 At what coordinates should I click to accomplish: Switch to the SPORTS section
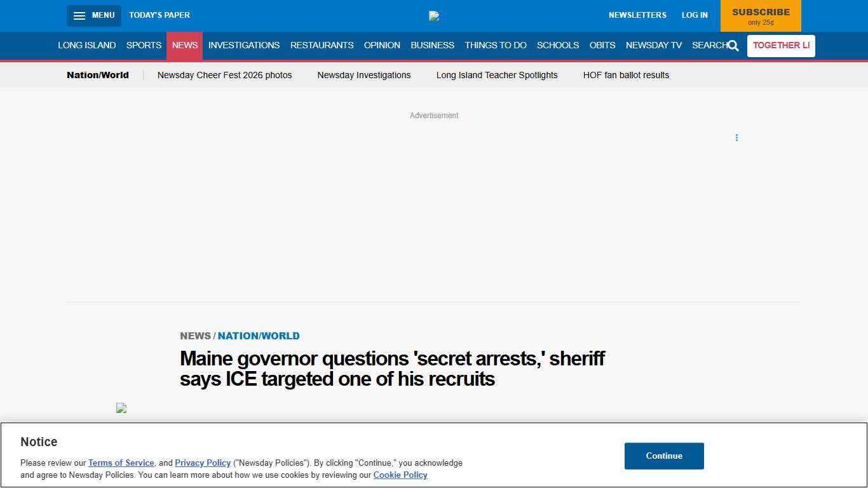click(x=144, y=45)
